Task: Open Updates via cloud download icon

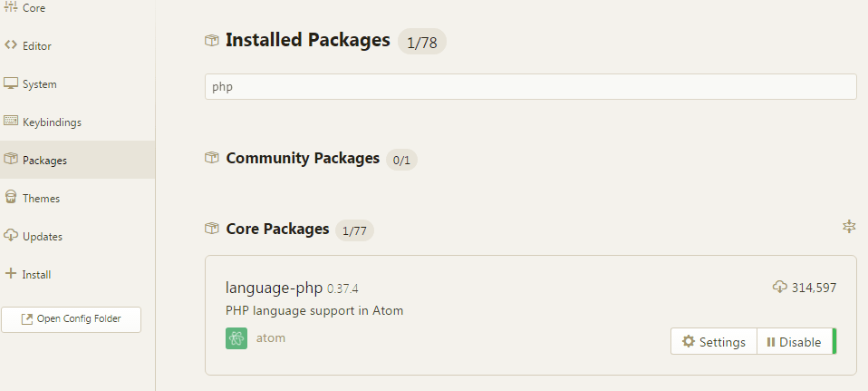Action: click(11, 236)
